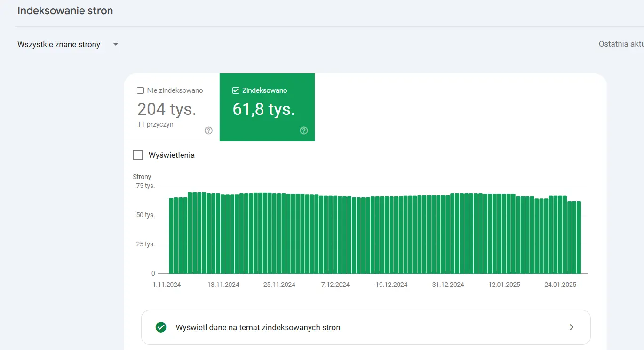Click the 11 przyczyn text
The width and height of the screenshot is (644, 350).
[155, 125]
